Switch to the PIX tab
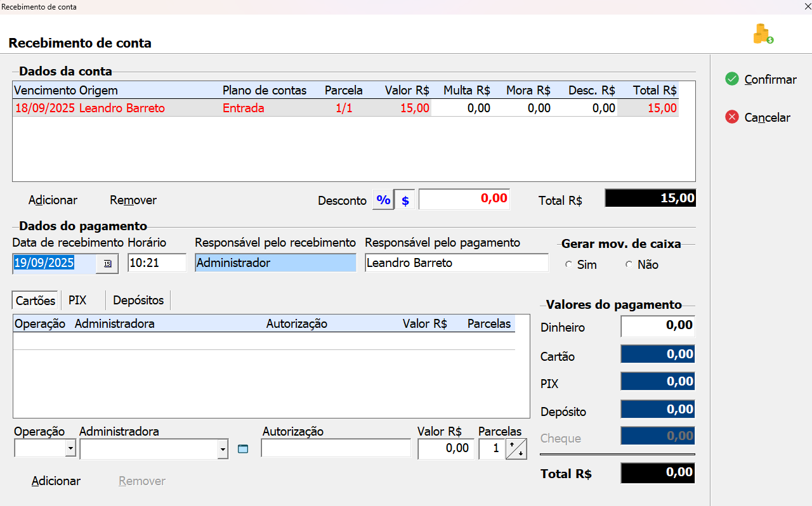 click(77, 300)
